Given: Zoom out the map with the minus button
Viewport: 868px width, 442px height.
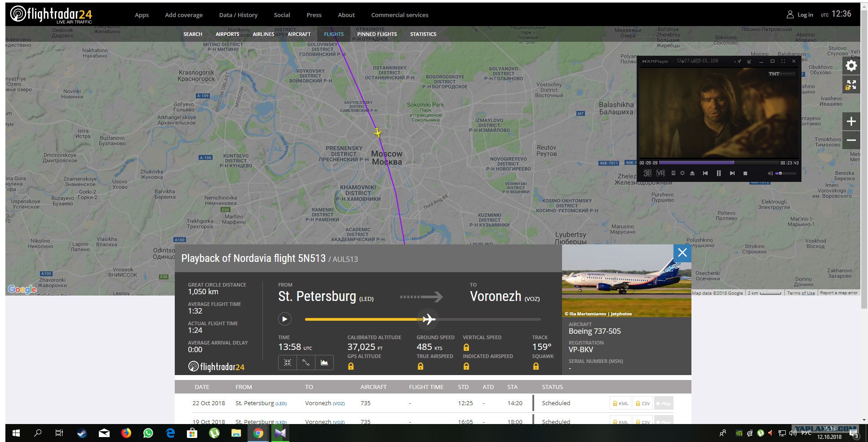Looking at the screenshot, I should click(x=851, y=140).
